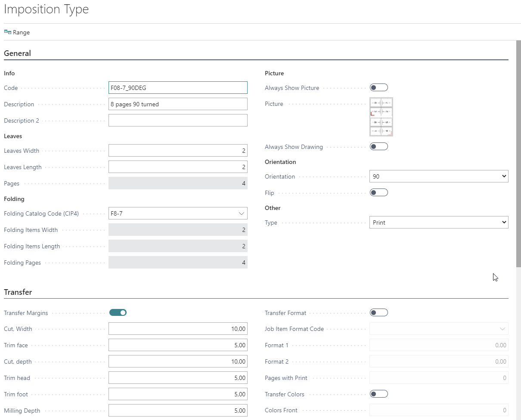Click the empty Description 2 field
Viewport: 521px width, 420px height.
pyautogui.click(x=178, y=120)
